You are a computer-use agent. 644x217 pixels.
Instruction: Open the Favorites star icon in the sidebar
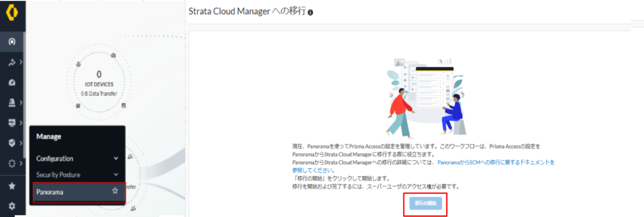click(x=12, y=186)
